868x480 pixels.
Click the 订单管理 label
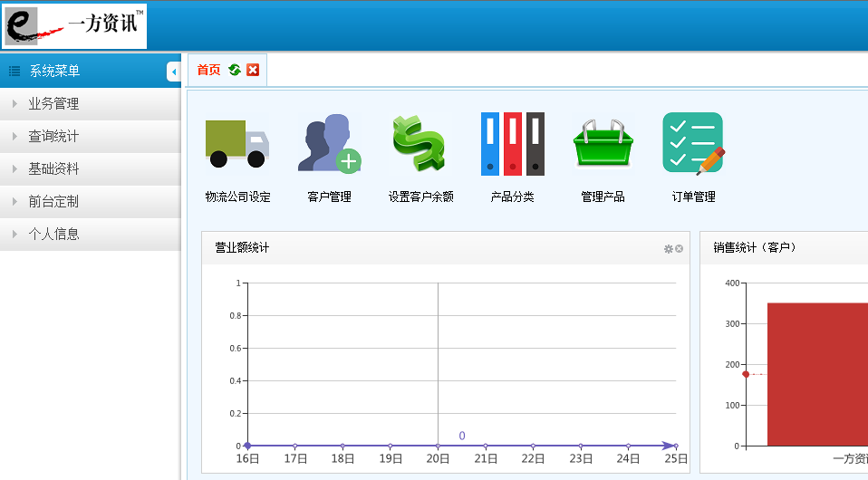(694, 197)
